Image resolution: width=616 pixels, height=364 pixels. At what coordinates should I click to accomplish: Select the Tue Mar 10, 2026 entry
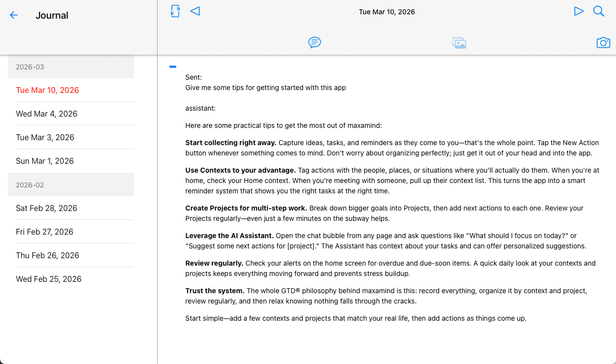pyautogui.click(x=47, y=90)
